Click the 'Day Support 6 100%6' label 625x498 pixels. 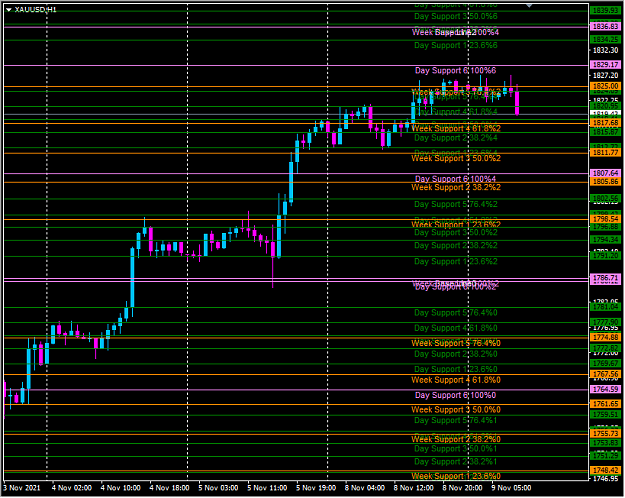coord(456,71)
